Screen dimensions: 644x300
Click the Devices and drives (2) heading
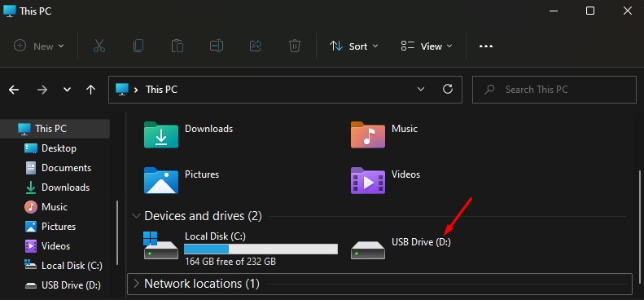pos(203,216)
